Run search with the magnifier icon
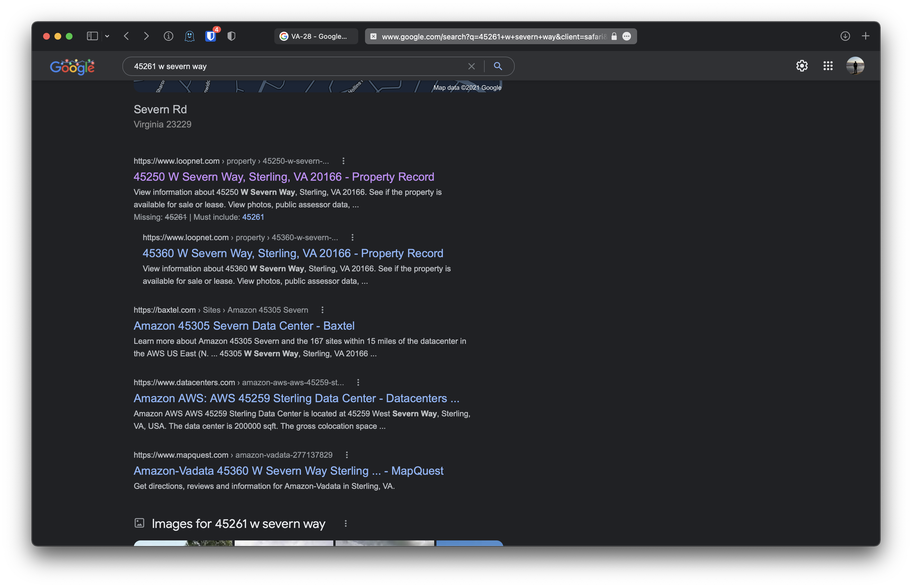The height and width of the screenshot is (588, 912). point(498,67)
